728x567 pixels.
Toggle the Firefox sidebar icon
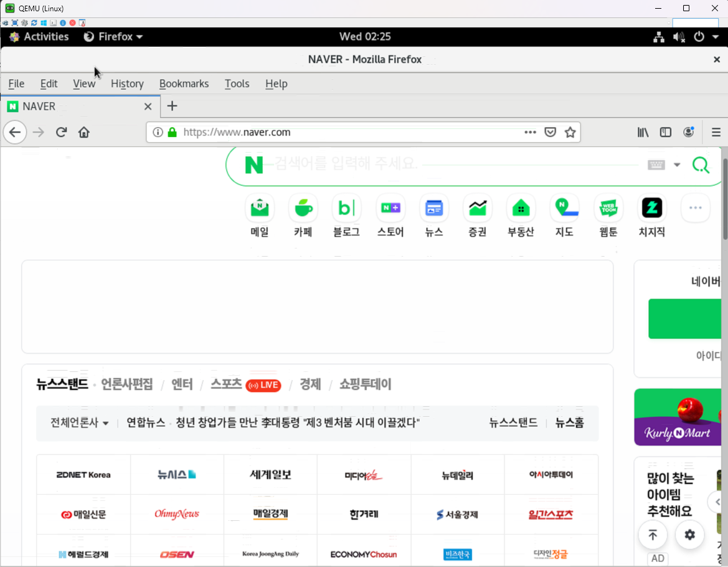tap(666, 132)
